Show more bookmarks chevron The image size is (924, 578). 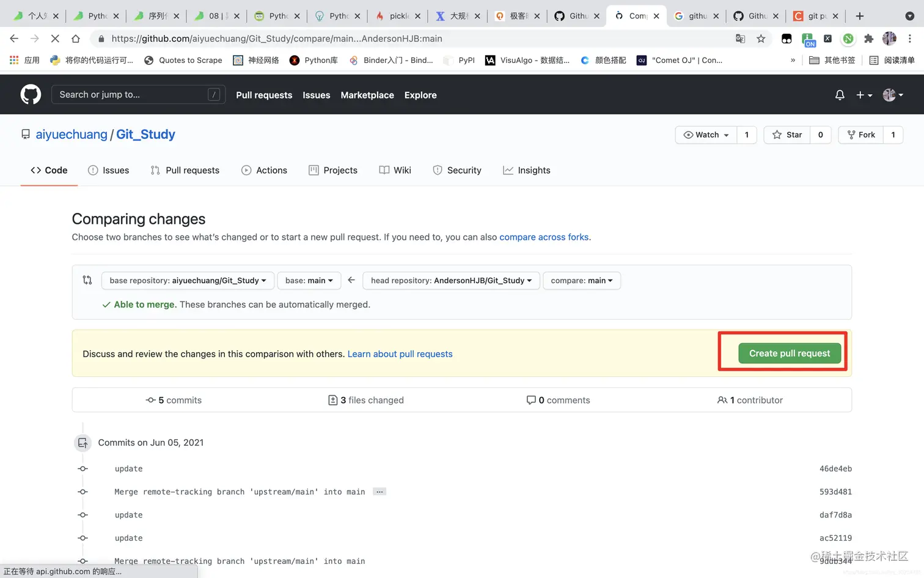tap(793, 60)
